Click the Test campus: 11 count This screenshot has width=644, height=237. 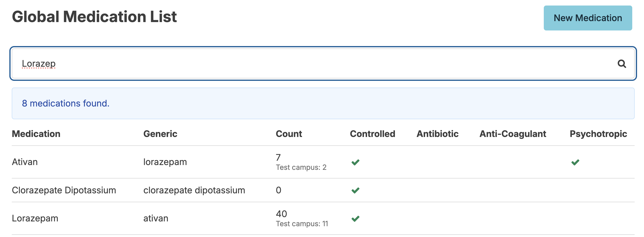[302, 224]
